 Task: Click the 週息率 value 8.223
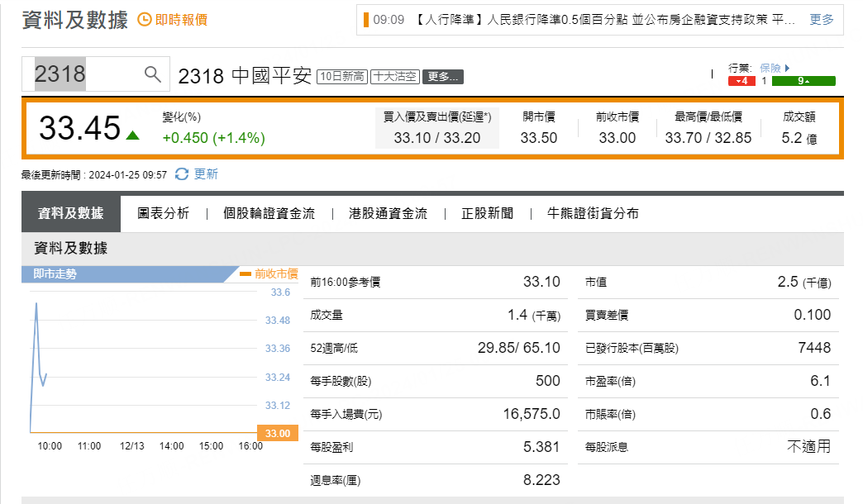point(541,480)
